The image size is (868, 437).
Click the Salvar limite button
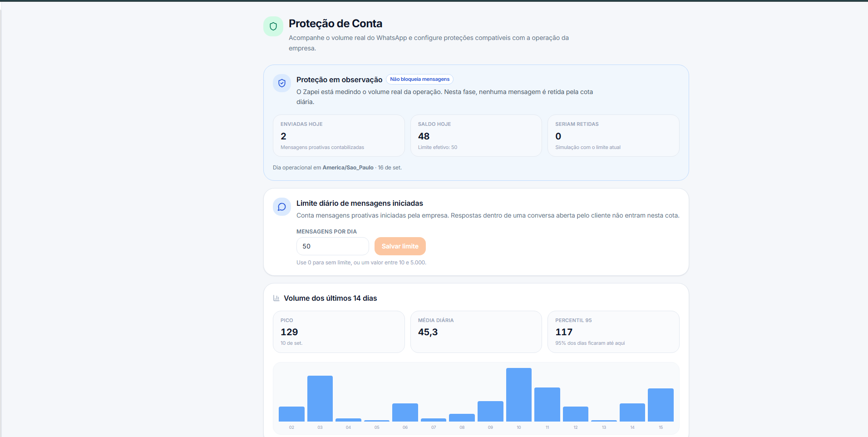(400, 246)
